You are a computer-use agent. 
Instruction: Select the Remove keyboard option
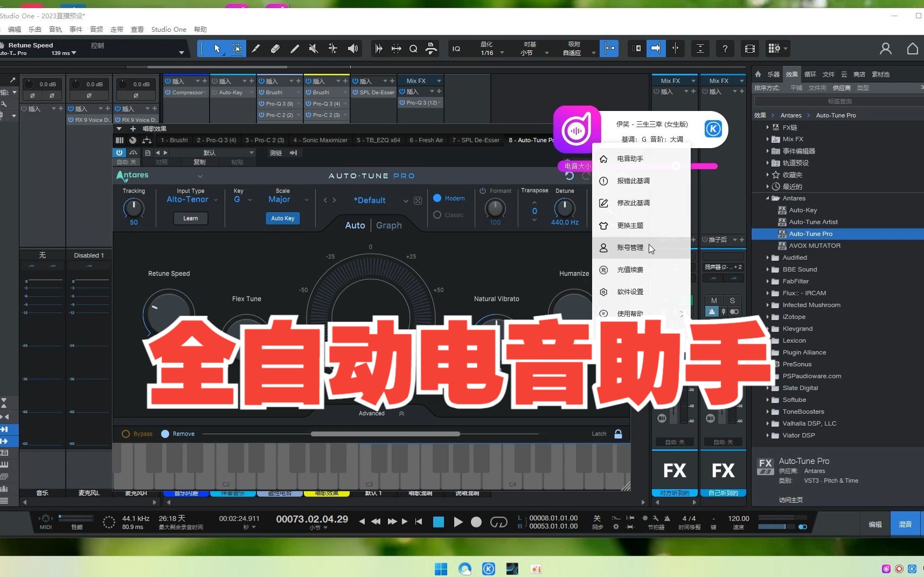[165, 434]
